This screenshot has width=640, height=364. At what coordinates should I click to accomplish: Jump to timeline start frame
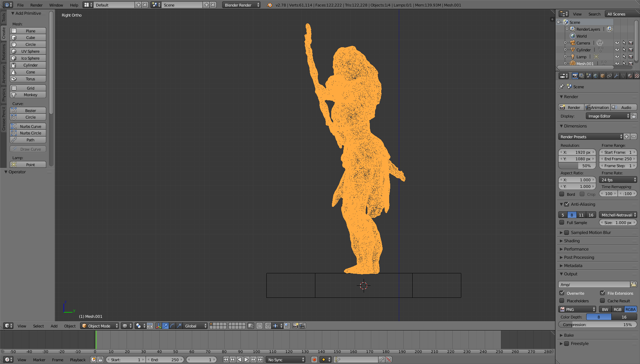(x=226, y=360)
